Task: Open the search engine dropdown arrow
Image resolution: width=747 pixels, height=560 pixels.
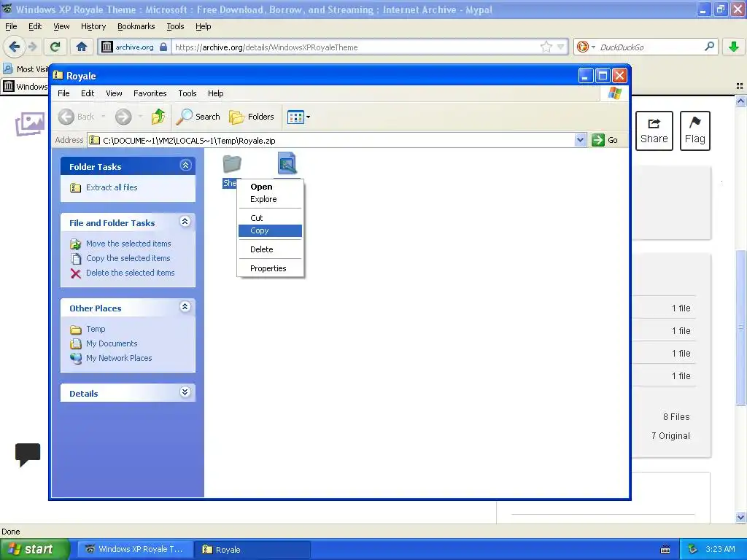Action: pyautogui.click(x=594, y=47)
